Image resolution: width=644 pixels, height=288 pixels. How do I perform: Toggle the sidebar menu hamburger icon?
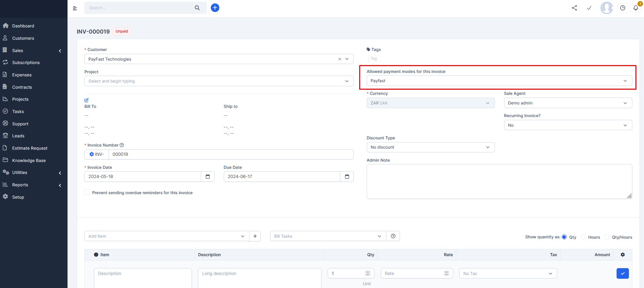coord(75,8)
